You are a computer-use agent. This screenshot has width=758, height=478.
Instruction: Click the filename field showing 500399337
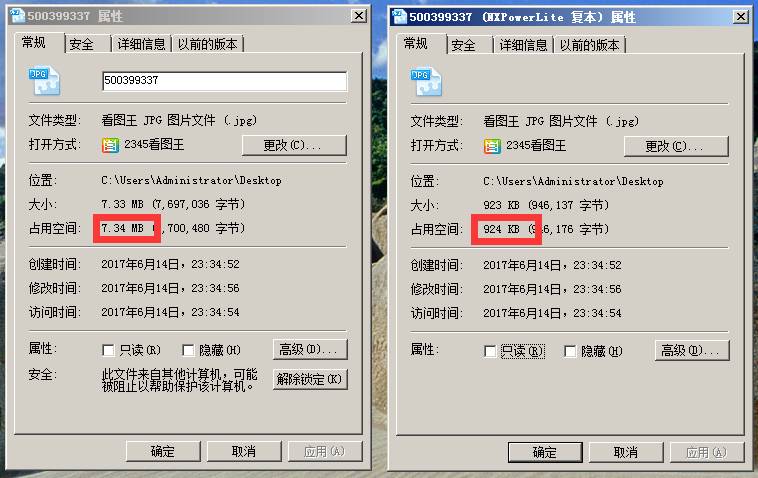(x=224, y=81)
